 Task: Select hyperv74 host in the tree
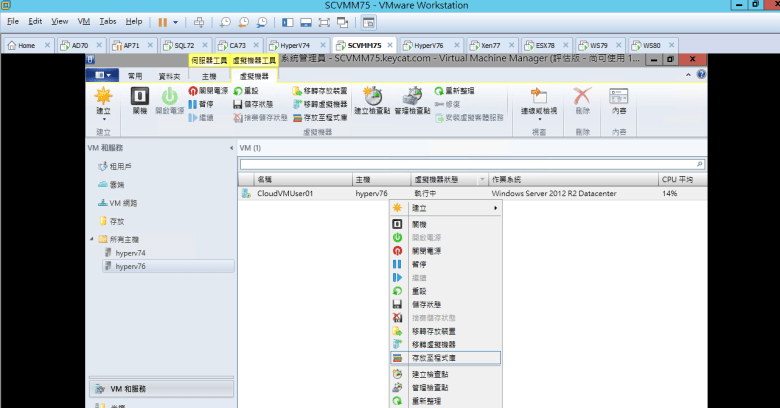pyautogui.click(x=131, y=253)
